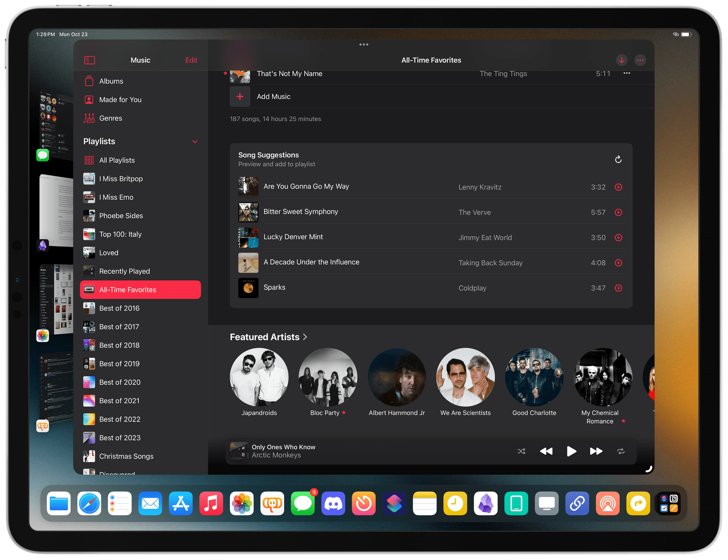Select All Playlists in the sidebar
728x560 pixels.
(140, 160)
